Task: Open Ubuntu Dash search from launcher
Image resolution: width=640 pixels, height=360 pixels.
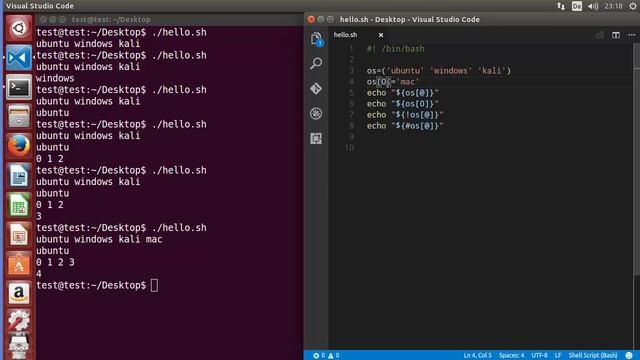Action: 18,28
